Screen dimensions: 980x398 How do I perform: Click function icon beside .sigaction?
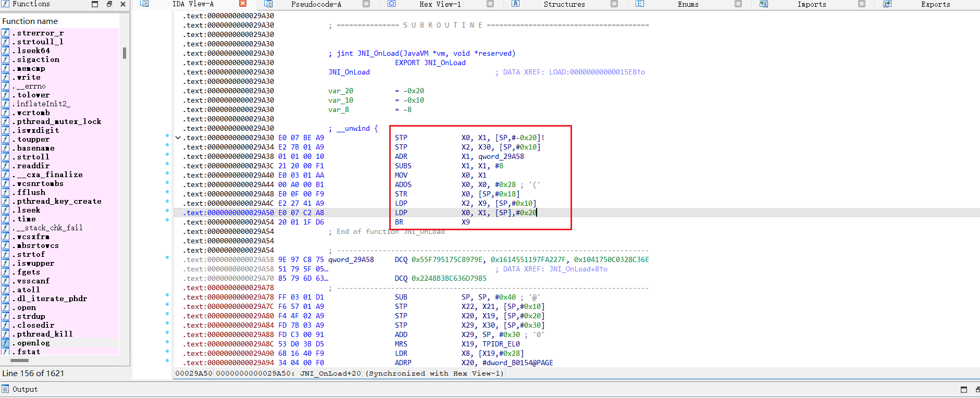[5, 59]
